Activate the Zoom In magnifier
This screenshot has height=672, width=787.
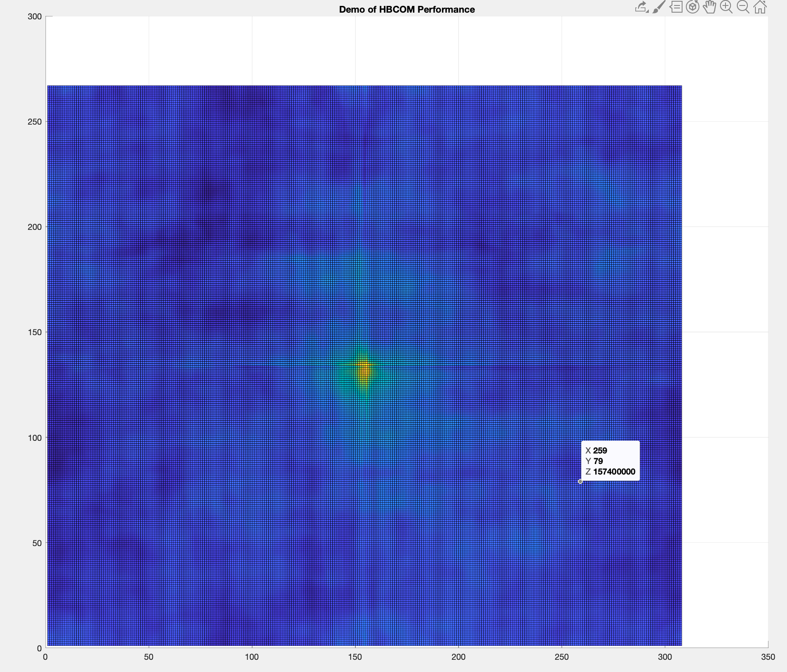pos(726,7)
